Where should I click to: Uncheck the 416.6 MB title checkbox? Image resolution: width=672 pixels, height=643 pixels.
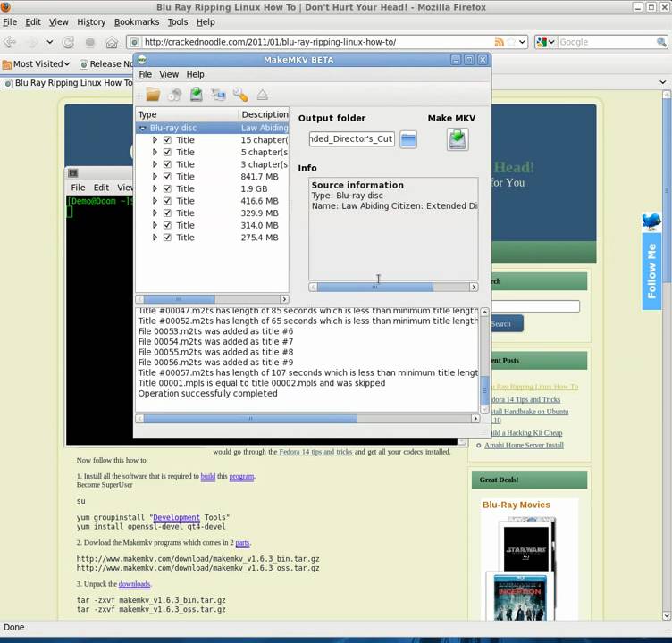(168, 201)
